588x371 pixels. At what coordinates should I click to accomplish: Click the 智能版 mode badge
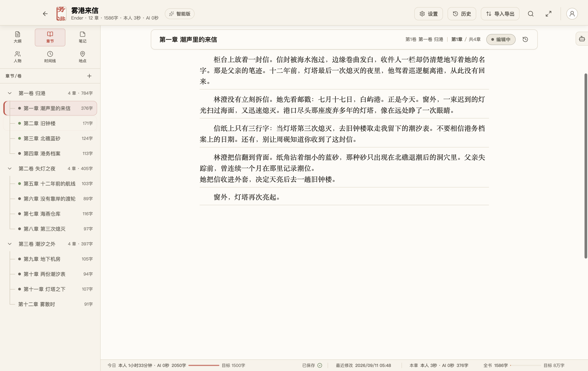coord(180,14)
